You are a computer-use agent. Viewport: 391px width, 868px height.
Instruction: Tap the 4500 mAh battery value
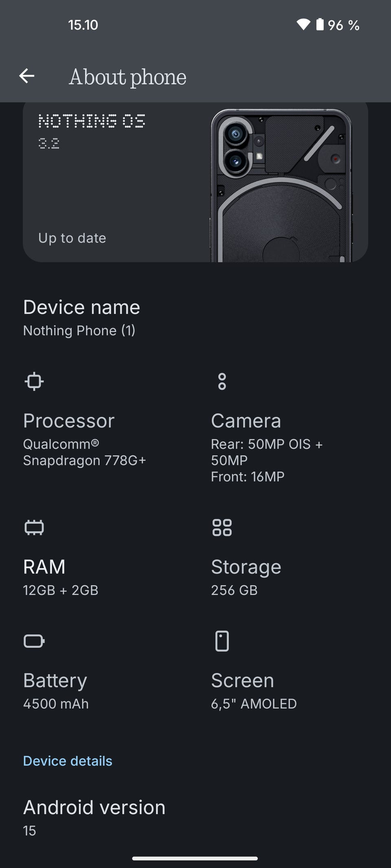click(x=56, y=704)
